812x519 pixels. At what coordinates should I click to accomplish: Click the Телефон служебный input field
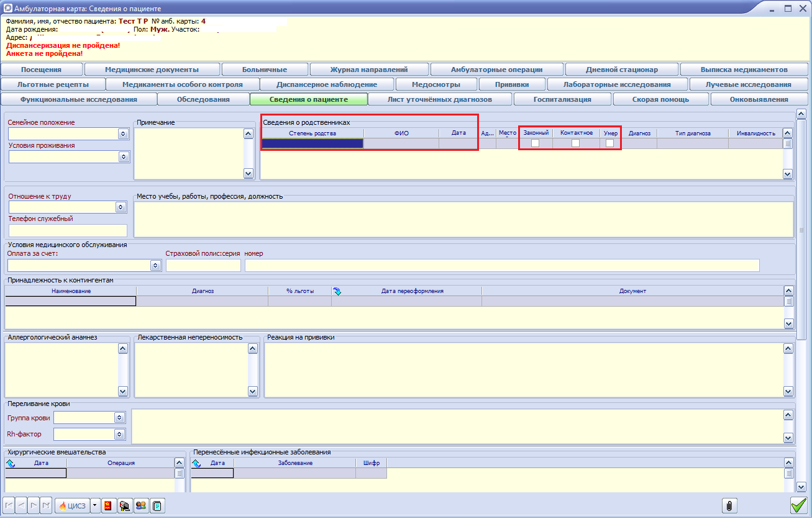(x=68, y=231)
